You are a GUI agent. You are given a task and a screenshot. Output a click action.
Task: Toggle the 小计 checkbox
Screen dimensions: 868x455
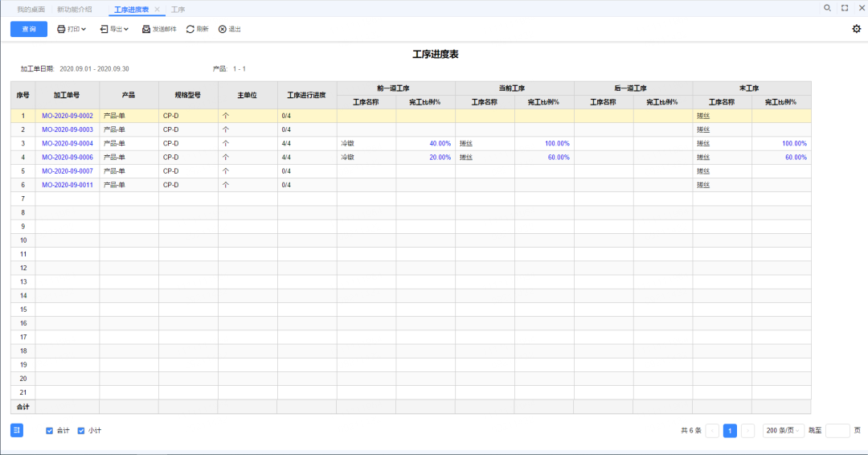[x=81, y=431]
